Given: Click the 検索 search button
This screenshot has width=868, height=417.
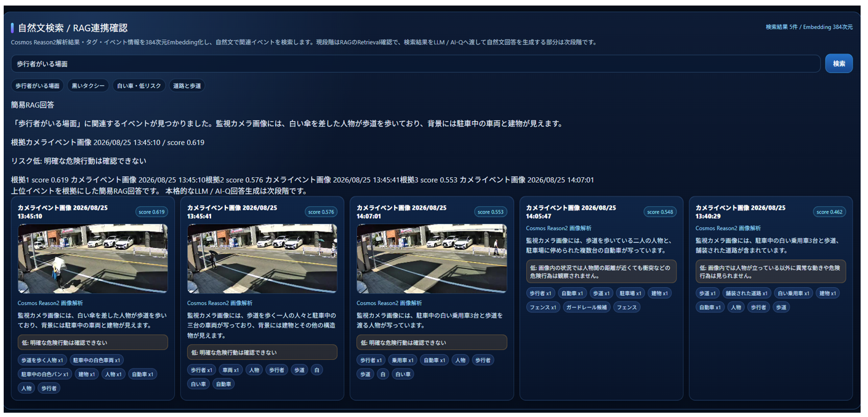Looking at the screenshot, I should click(x=838, y=63).
